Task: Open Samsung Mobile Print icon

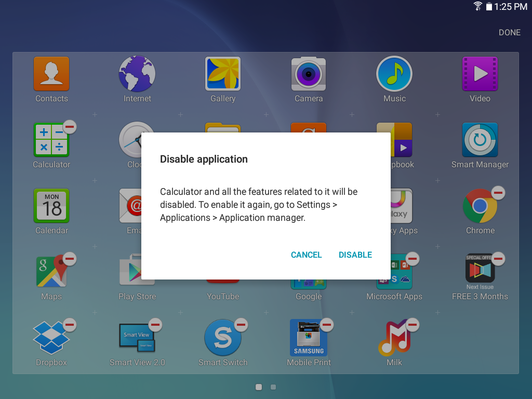Action: click(309, 337)
